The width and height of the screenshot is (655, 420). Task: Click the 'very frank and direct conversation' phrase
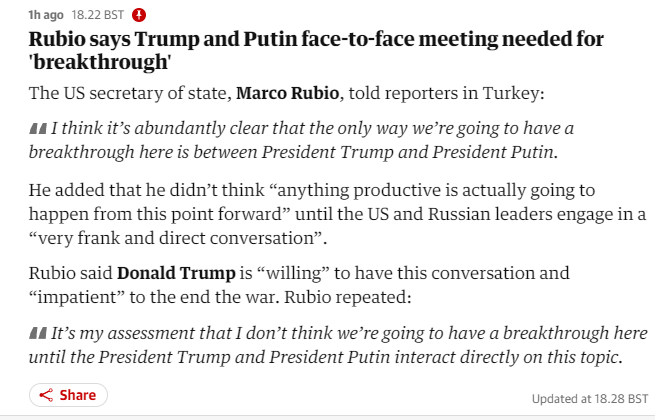pyautogui.click(x=176, y=238)
